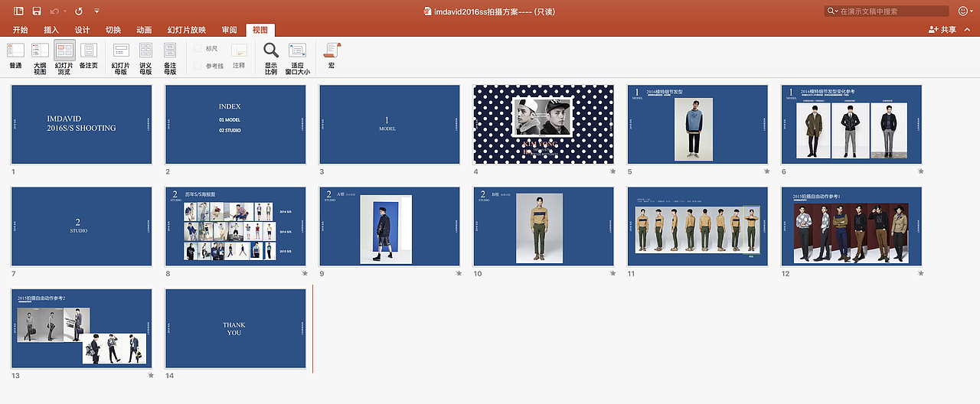Select slide 7 STUDIO section thumbnail
Screen dimensions: 980x404
pyautogui.click(x=82, y=226)
